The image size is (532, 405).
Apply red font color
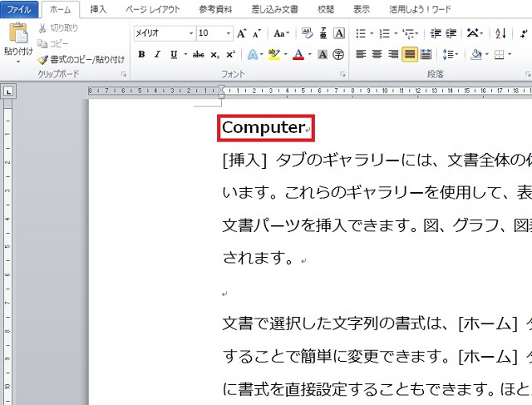pos(298,54)
